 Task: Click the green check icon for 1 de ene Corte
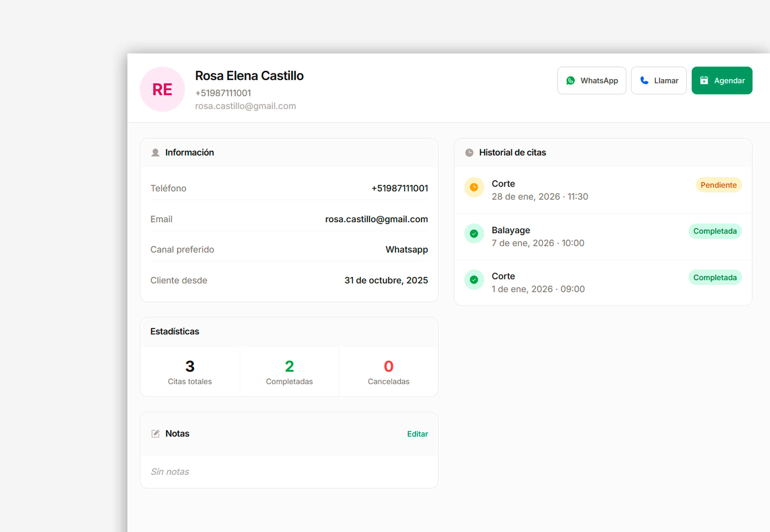click(x=474, y=280)
